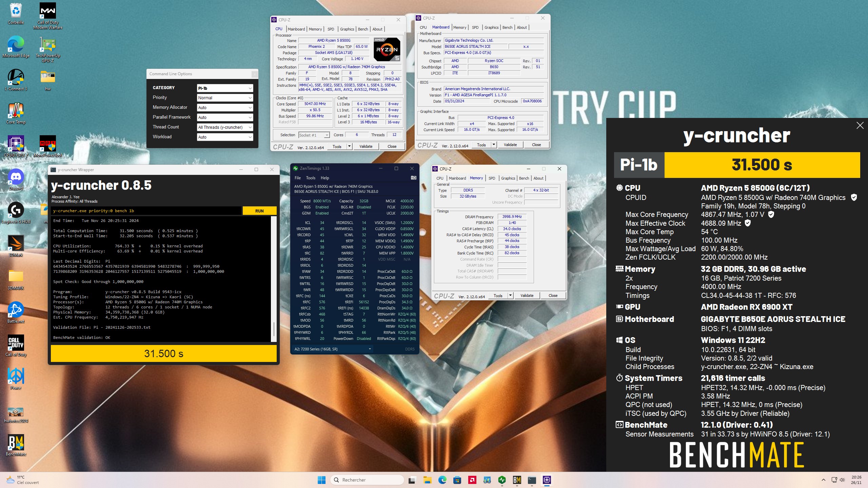Screen dimensions: 868x488
Task: Switch to ZenTimings via taskbar icon
Action: coord(502,480)
